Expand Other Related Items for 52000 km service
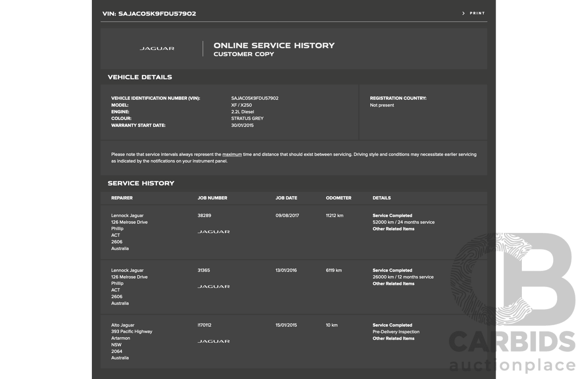This screenshot has width=588, height=379. click(x=393, y=229)
